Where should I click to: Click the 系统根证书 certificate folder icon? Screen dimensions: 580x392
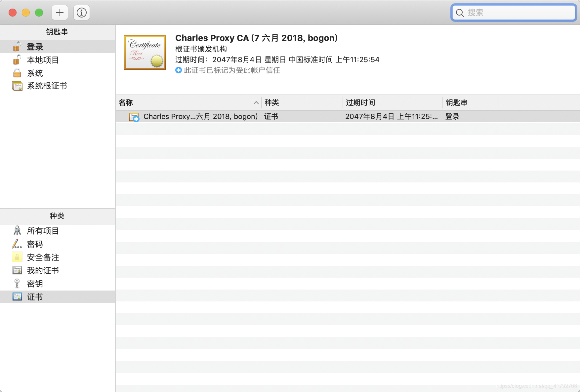click(x=17, y=86)
